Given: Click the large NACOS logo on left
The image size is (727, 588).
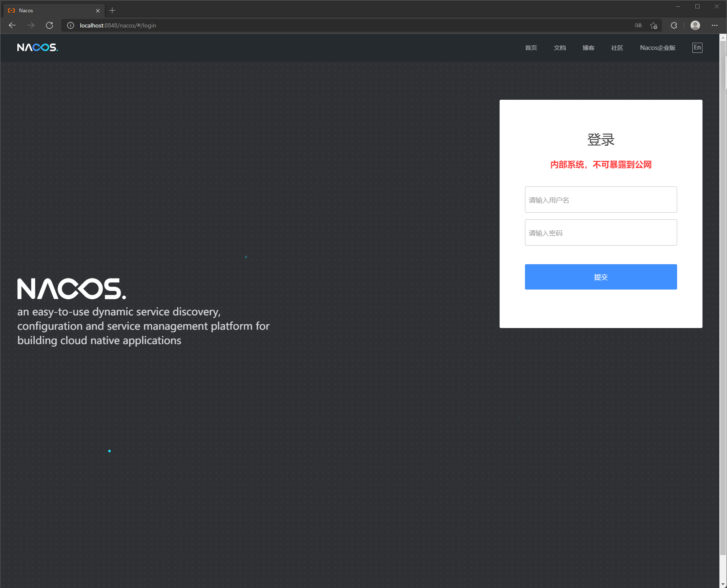Looking at the screenshot, I should [x=71, y=289].
